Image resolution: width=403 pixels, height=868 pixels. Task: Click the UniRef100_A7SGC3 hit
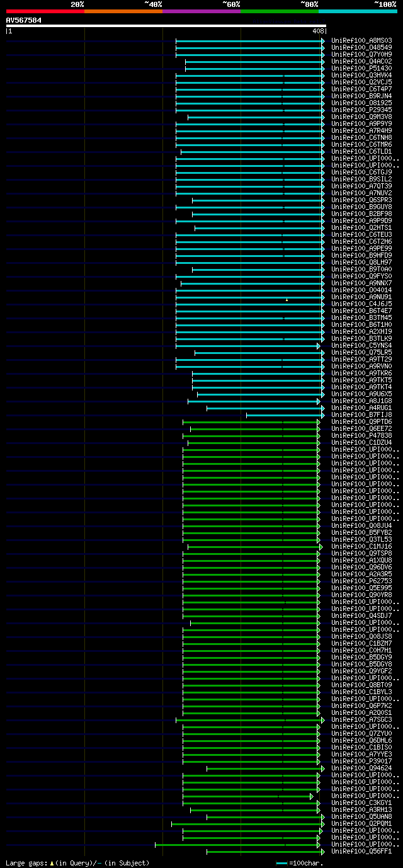coord(361,719)
